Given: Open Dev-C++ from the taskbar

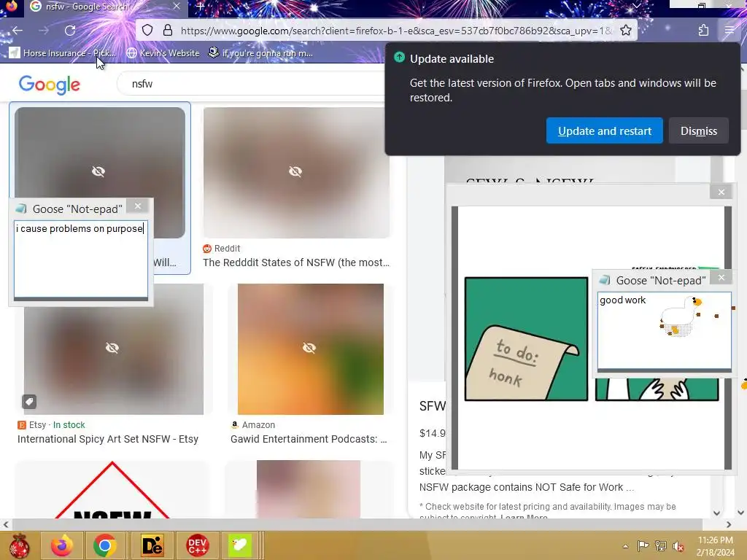Looking at the screenshot, I should pyautogui.click(x=197, y=545).
